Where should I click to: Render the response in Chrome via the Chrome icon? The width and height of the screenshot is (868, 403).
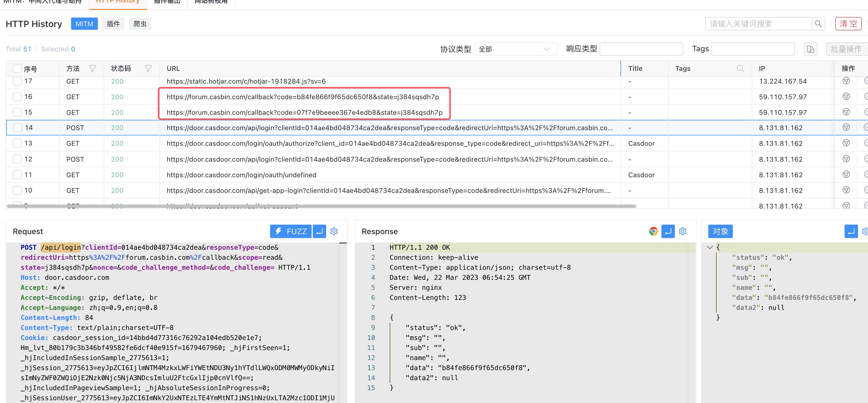653,232
